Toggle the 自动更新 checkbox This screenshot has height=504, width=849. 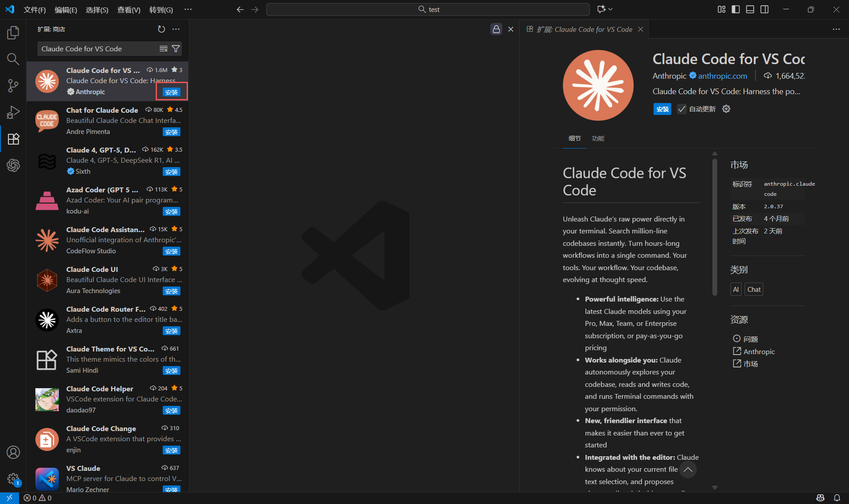tap(682, 109)
